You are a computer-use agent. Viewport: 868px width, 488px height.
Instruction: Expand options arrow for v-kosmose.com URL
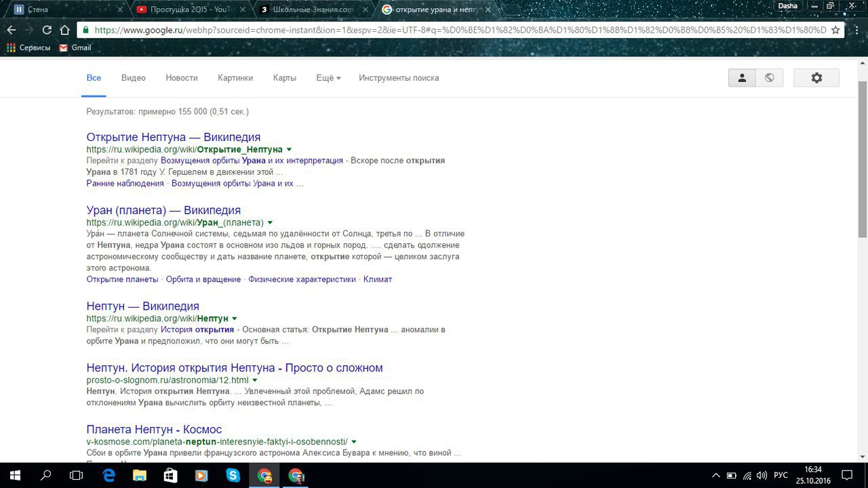[x=354, y=442]
